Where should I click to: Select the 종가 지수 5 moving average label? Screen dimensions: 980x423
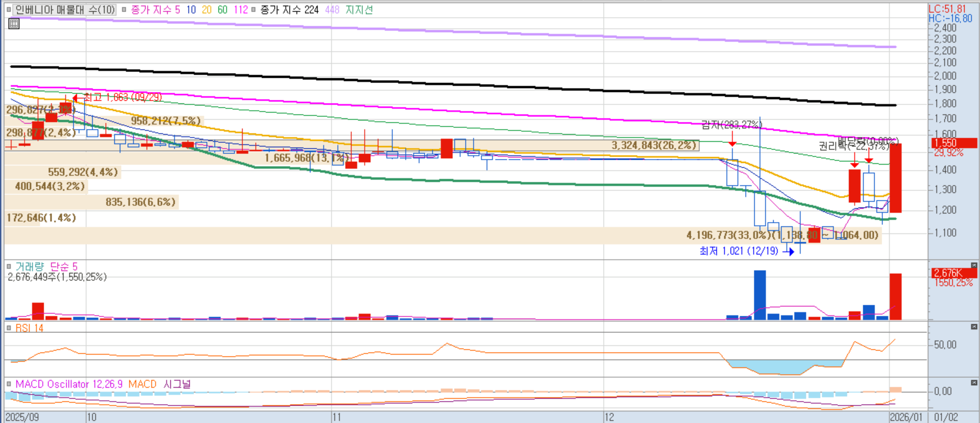click(155, 9)
